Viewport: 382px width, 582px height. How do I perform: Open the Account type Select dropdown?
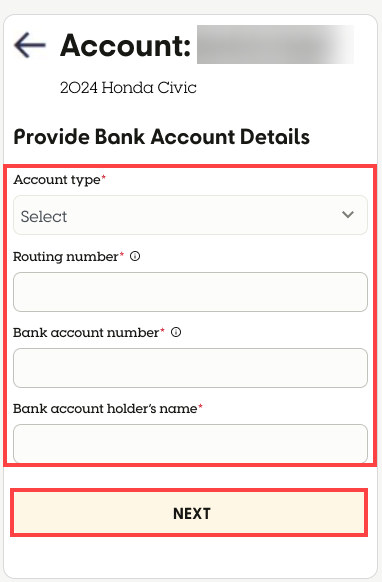point(190,215)
